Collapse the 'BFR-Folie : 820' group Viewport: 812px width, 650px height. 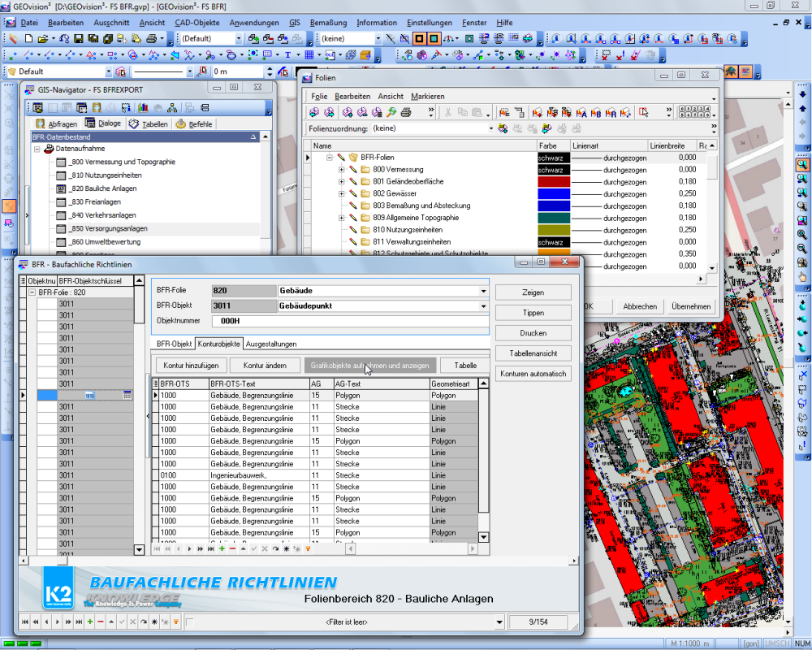[x=32, y=292]
